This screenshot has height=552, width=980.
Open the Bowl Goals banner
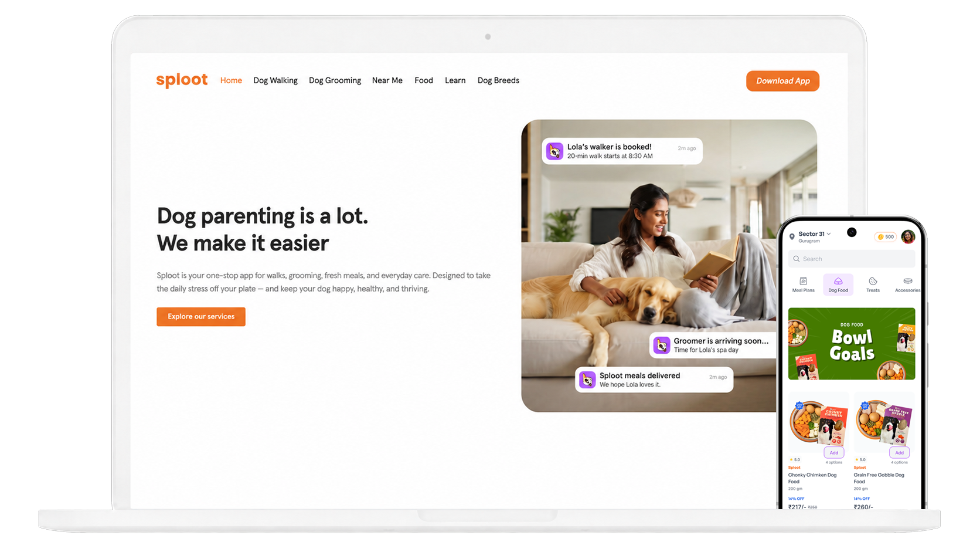pyautogui.click(x=852, y=344)
